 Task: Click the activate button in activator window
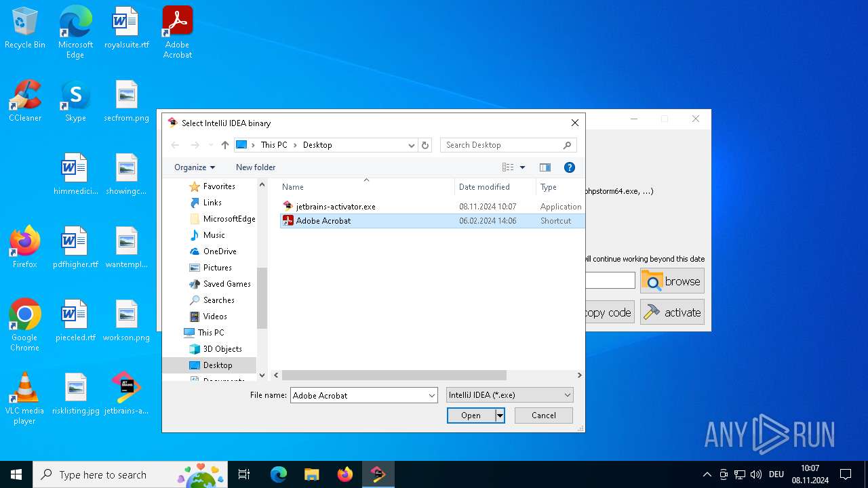[672, 312]
